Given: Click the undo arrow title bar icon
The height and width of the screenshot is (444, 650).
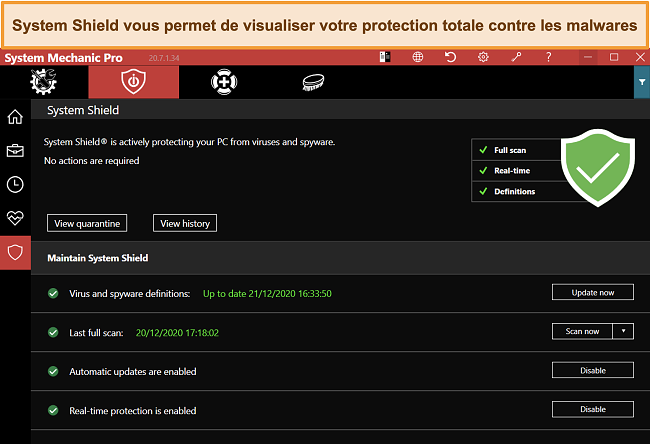Looking at the screenshot, I should (x=450, y=57).
